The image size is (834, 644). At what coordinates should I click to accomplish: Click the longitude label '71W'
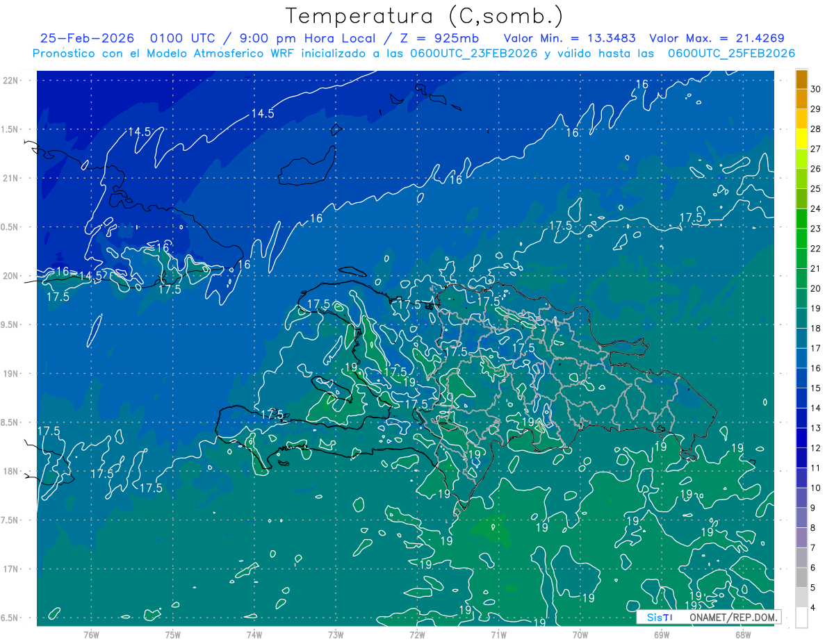pos(498,634)
